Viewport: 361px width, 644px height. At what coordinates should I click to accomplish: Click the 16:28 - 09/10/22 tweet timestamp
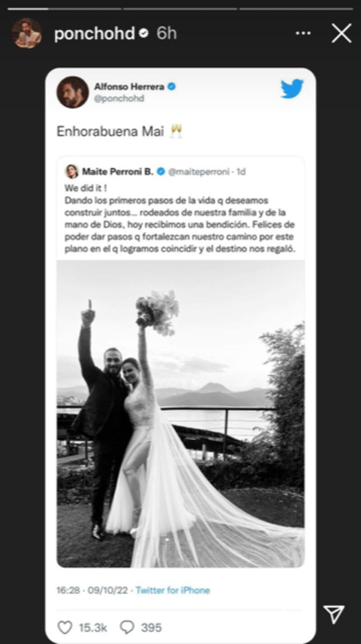tap(92, 590)
